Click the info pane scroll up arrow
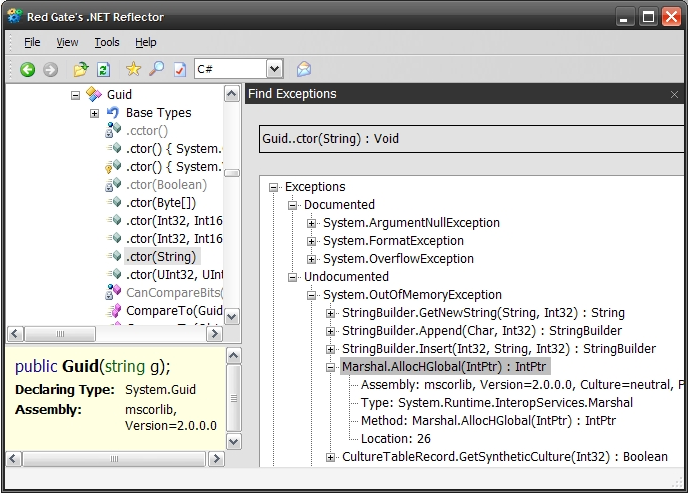 point(234,356)
